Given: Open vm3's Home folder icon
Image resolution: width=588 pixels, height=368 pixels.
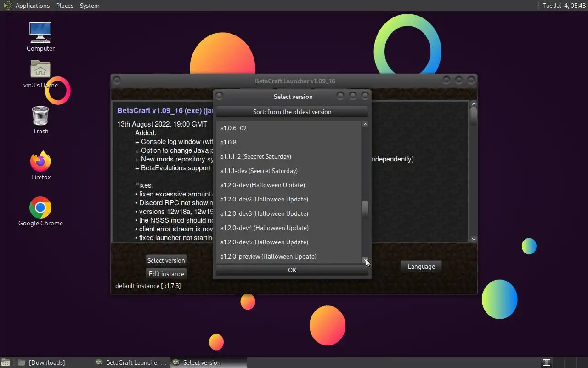Looking at the screenshot, I should click(40, 74).
